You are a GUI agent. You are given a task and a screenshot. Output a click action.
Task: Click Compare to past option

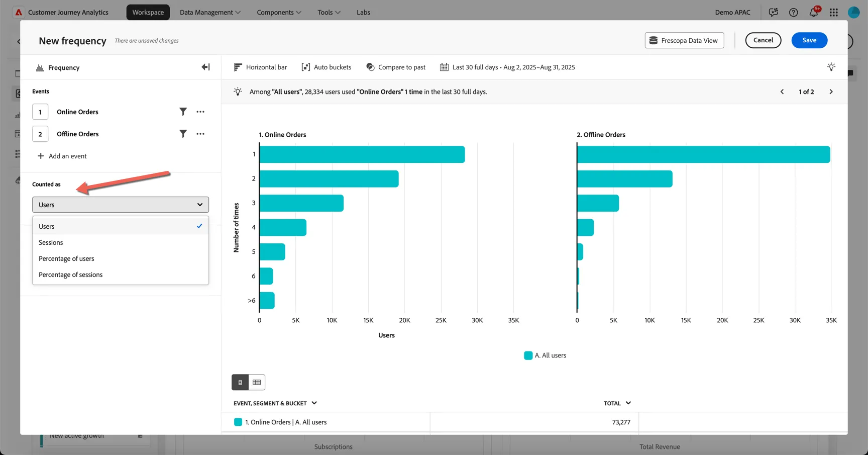click(396, 67)
